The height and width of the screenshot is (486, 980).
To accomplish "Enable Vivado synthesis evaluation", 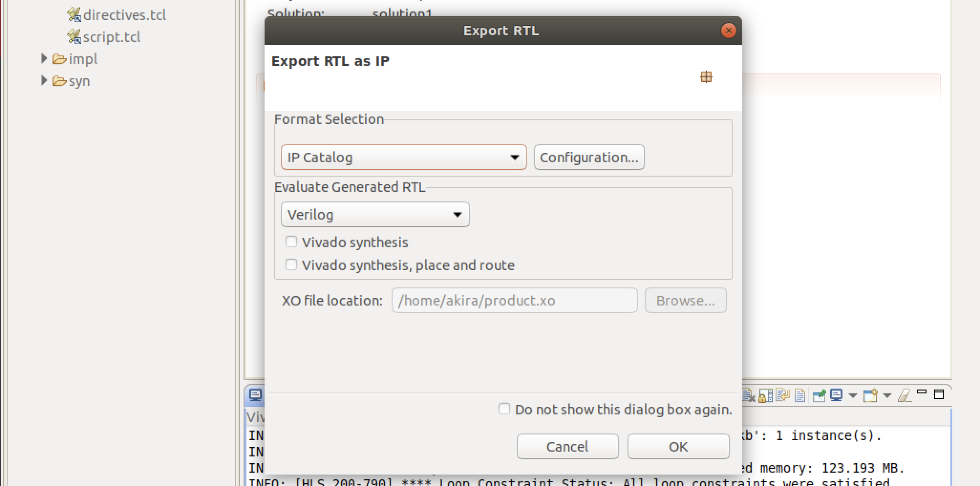I will pyautogui.click(x=291, y=242).
